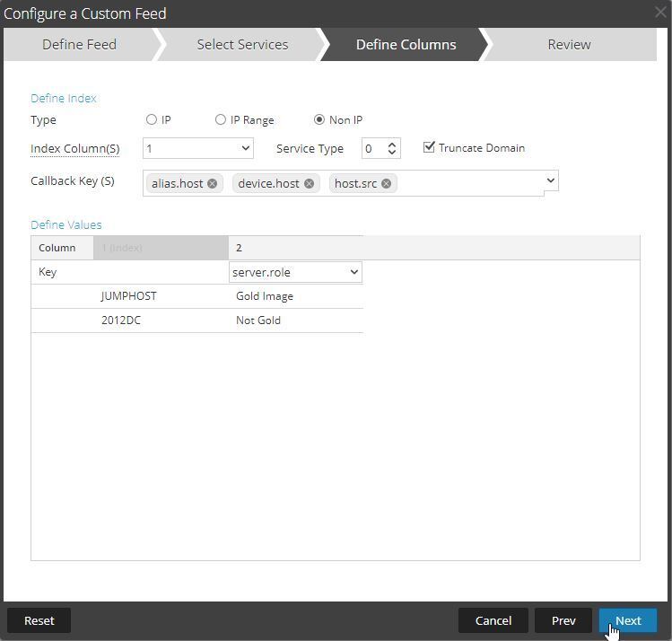
Task: Toggle the Truncate Domain checkbox
Action: click(x=429, y=147)
